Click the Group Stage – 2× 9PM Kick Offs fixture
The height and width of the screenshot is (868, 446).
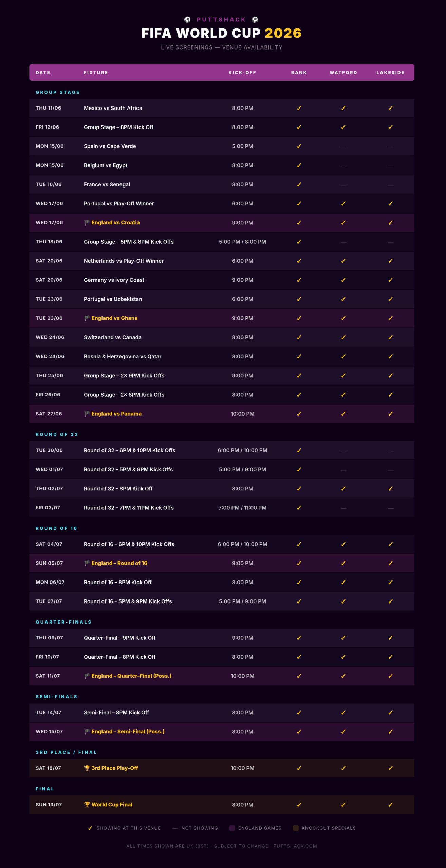pyautogui.click(x=124, y=376)
